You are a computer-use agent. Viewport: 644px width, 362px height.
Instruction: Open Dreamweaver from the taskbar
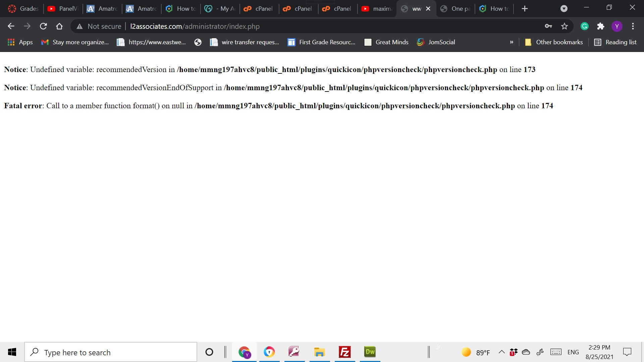370,352
